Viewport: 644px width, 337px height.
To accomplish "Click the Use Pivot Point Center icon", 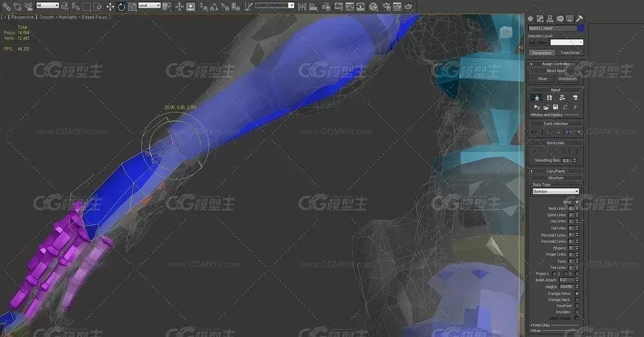I will (x=167, y=6).
